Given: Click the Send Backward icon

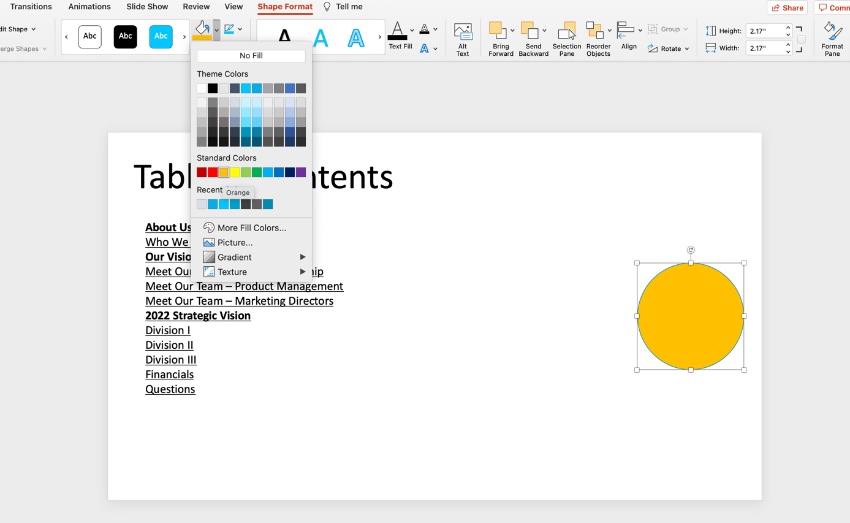Looking at the screenshot, I should point(530,31).
